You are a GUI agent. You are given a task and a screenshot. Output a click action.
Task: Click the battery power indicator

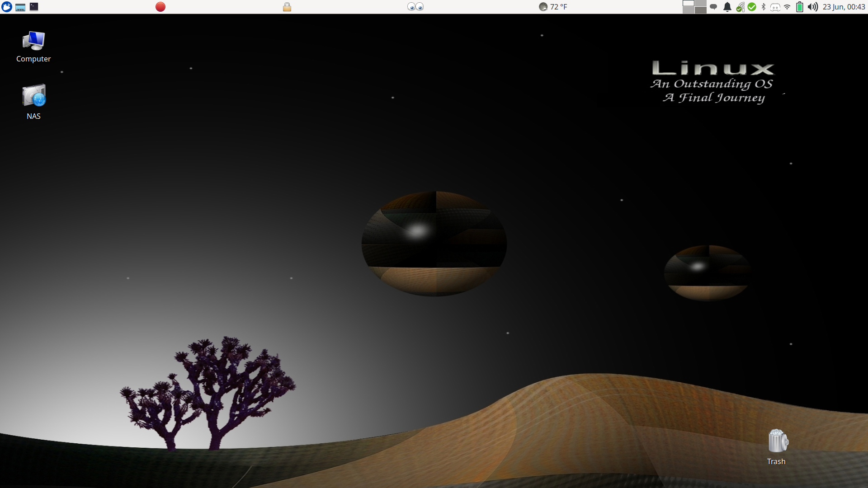click(x=799, y=7)
